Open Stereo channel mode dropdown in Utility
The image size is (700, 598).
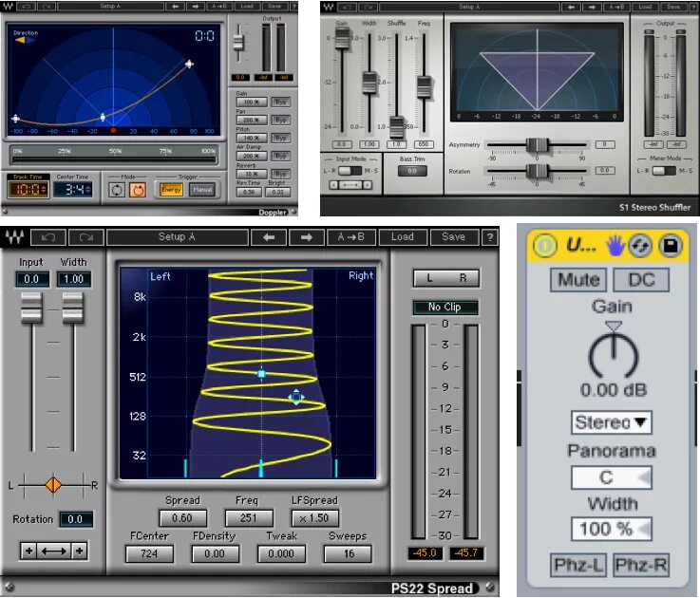[611, 422]
